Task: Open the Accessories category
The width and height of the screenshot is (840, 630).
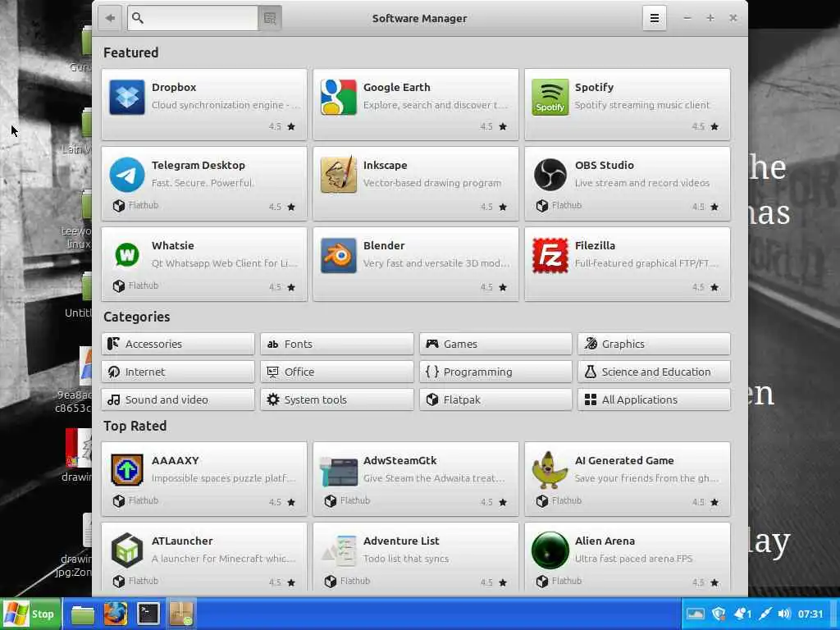Action: click(178, 344)
